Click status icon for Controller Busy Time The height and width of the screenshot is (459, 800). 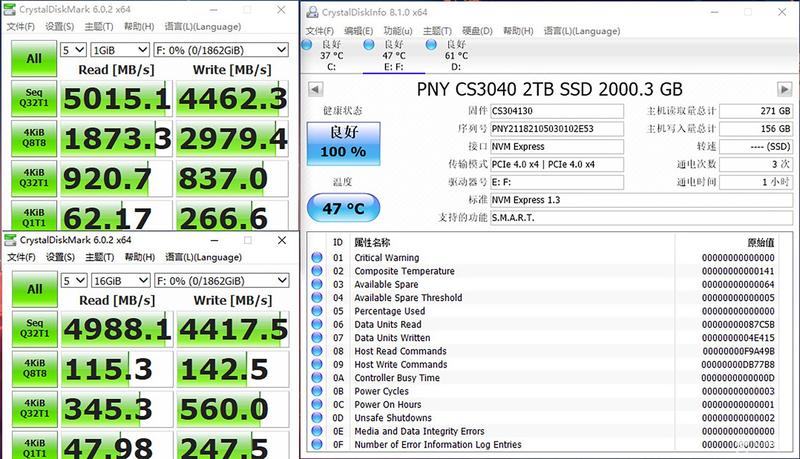(317, 378)
